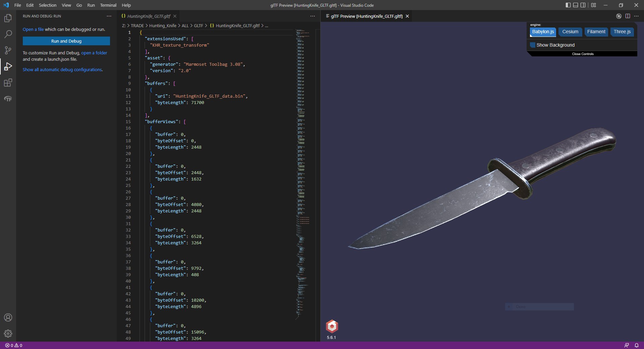Image resolution: width=644 pixels, height=349 pixels.
Task: Click the "Marmoset Toolbag 3.08" generator value
Action: click(213, 64)
